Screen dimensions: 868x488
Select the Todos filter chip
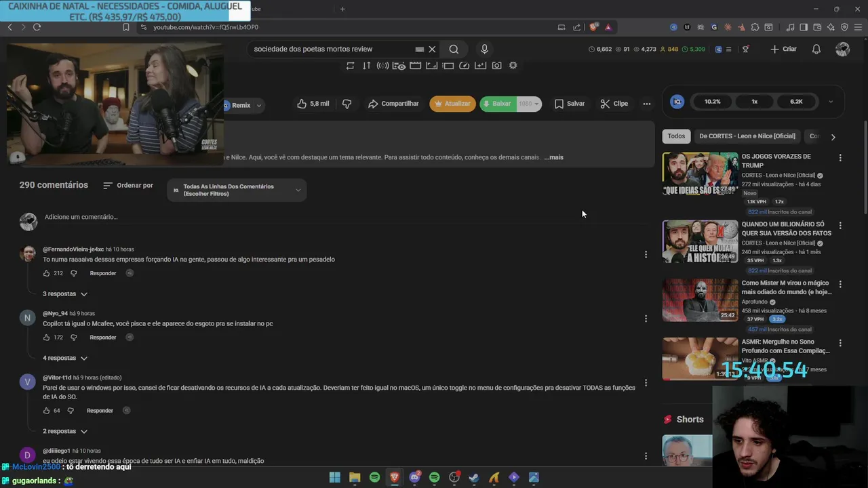[x=676, y=136]
